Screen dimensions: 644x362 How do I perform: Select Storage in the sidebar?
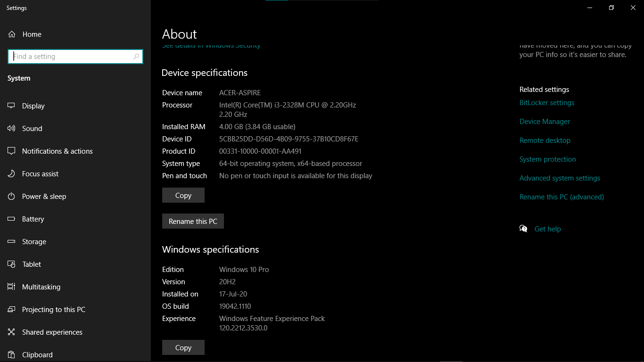[75, 241]
